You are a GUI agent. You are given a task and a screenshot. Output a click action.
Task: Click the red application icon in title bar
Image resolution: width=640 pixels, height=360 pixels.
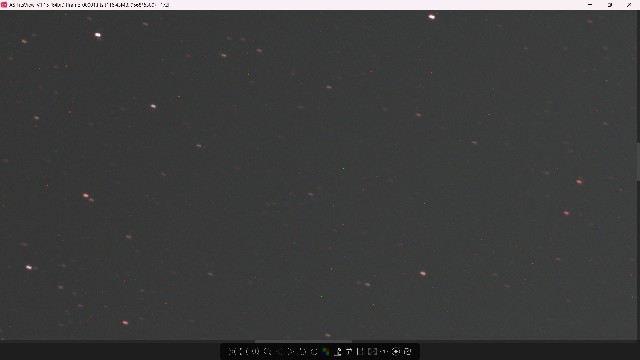(x=4, y=4)
